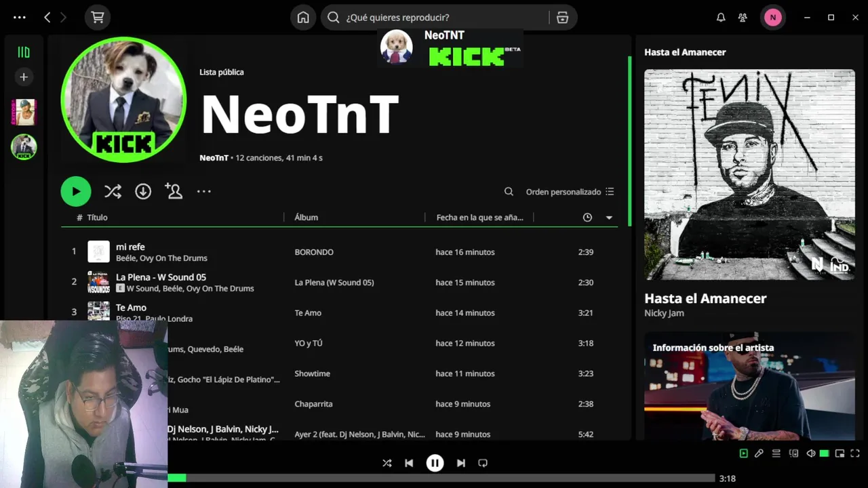The height and width of the screenshot is (488, 868).
Task: Select song 'La Plena - W Sound 05'
Action: coord(161,277)
